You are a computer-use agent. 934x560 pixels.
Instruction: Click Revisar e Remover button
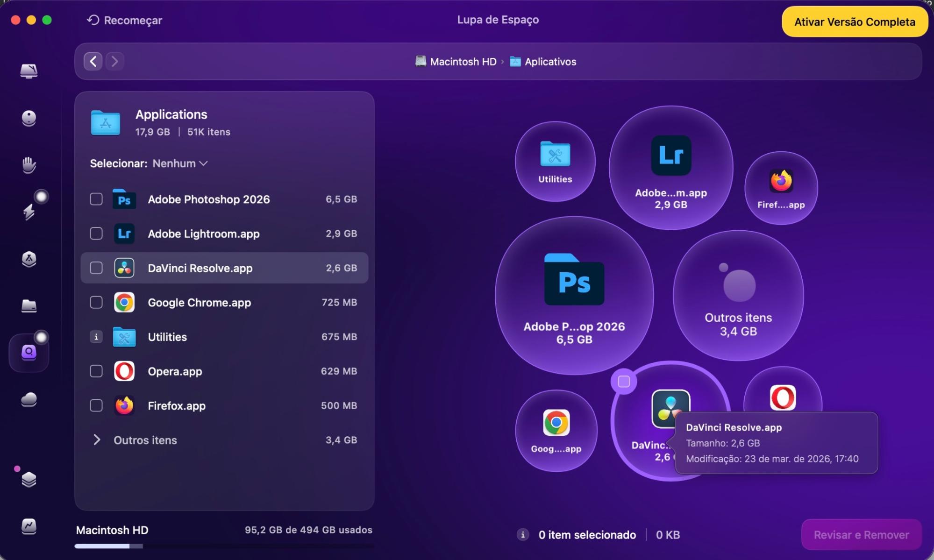click(861, 535)
